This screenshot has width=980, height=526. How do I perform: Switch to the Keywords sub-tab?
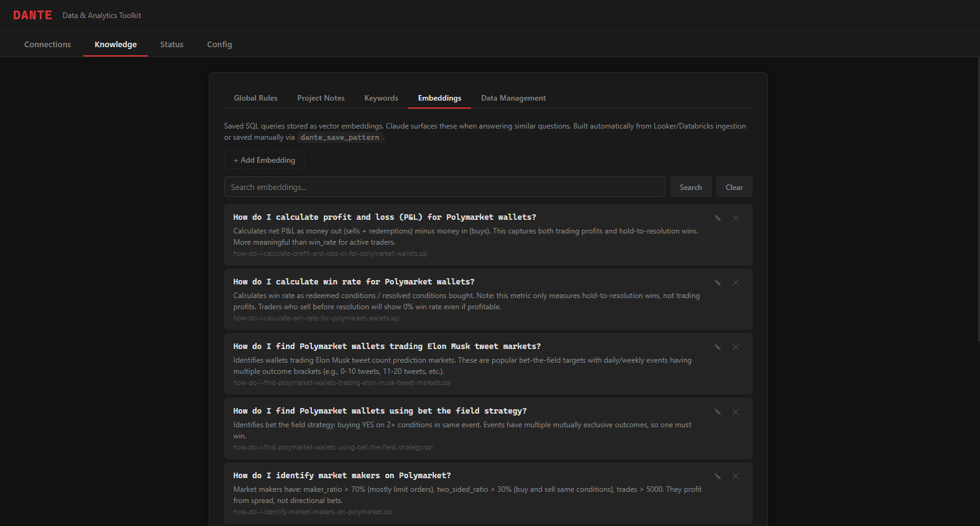381,98
